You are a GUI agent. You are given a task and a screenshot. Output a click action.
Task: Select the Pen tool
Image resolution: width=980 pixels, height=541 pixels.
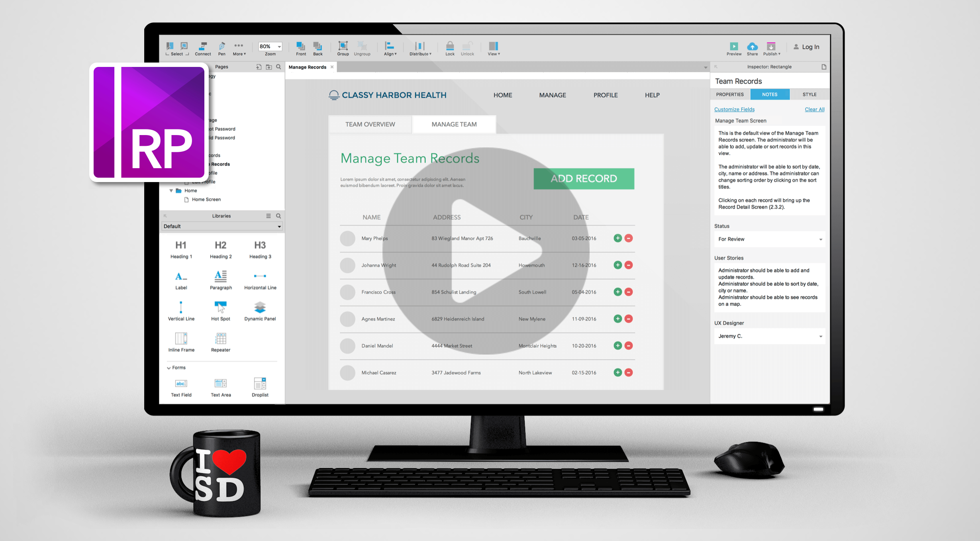(x=222, y=49)
